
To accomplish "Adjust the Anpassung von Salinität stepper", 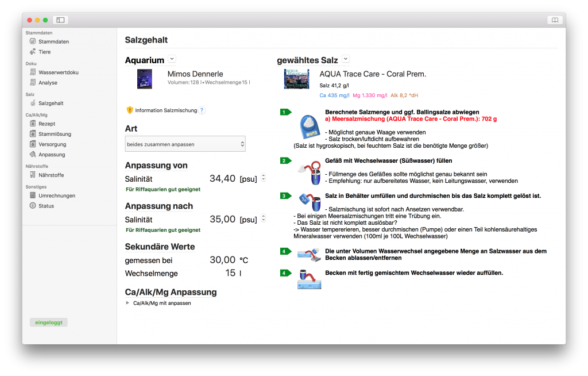I will [x=264, y=178].
